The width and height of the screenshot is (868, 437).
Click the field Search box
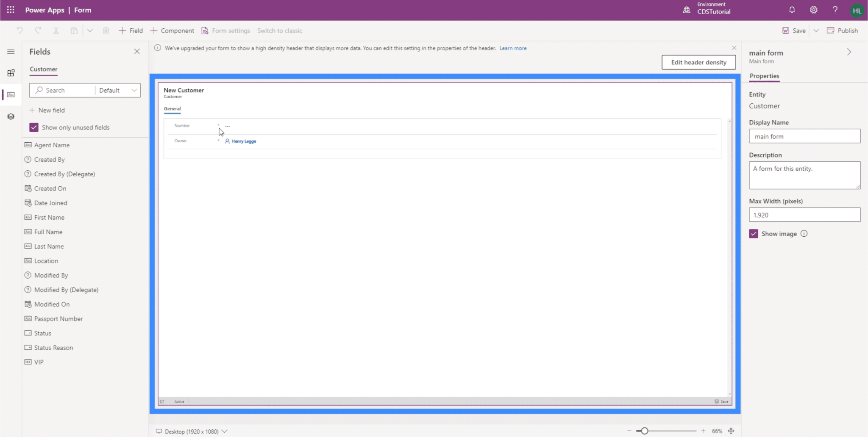click(x=62, y=90)
